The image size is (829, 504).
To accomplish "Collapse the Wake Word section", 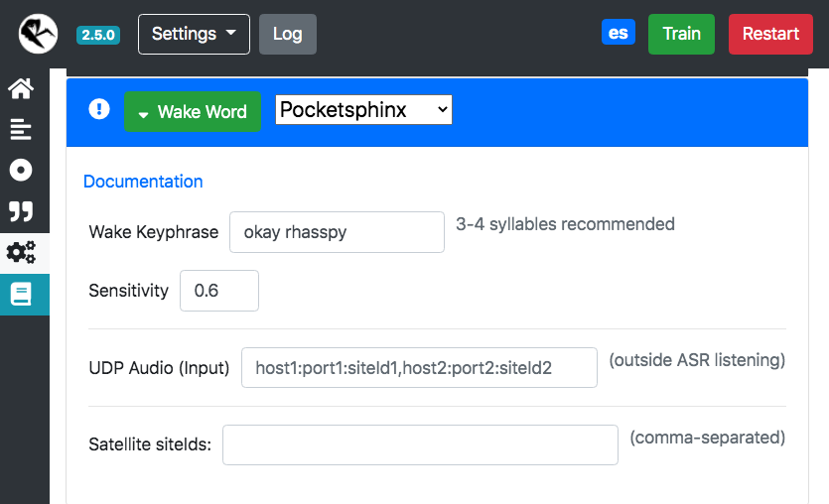I will point(193,111).
